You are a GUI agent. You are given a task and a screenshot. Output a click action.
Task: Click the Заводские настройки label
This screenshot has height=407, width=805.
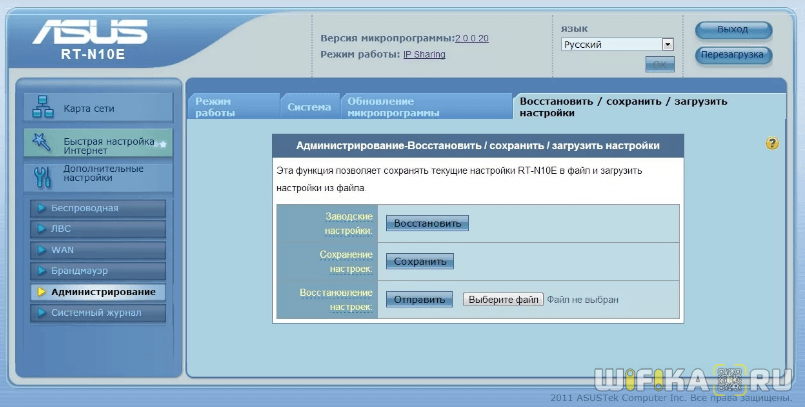(349, 224)
